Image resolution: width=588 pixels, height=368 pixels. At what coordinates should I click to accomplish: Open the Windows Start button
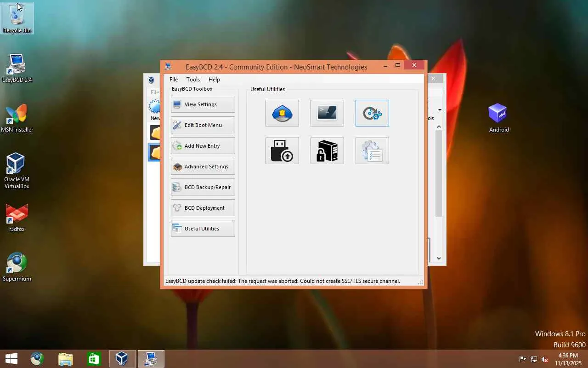click(11, 359)
